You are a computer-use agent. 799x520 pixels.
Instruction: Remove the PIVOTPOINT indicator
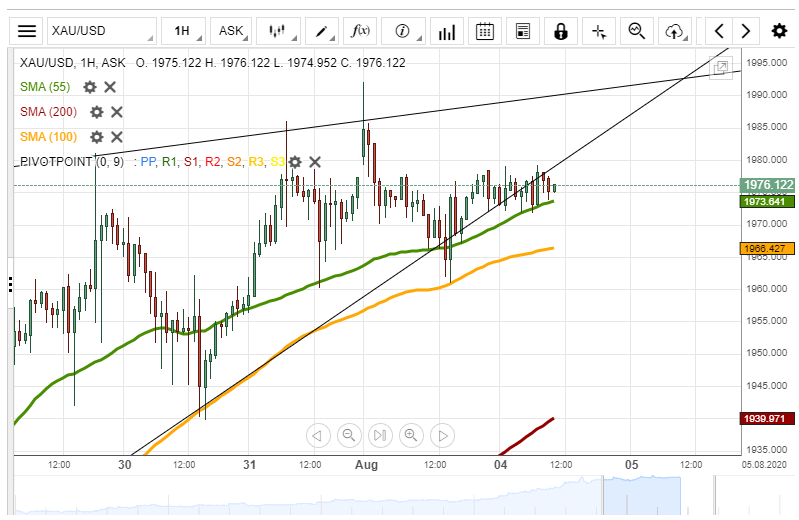click(x=315, y=162)
